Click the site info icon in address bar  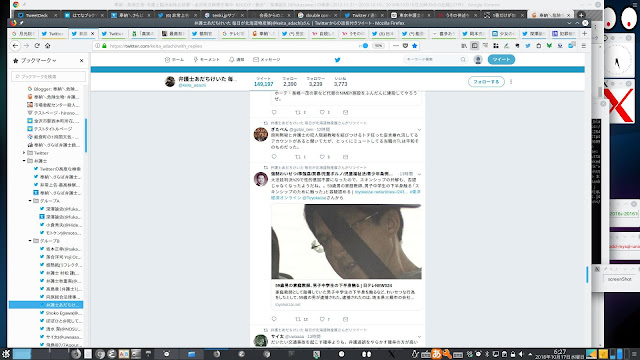pyautogui.click(x=97, y=46)
